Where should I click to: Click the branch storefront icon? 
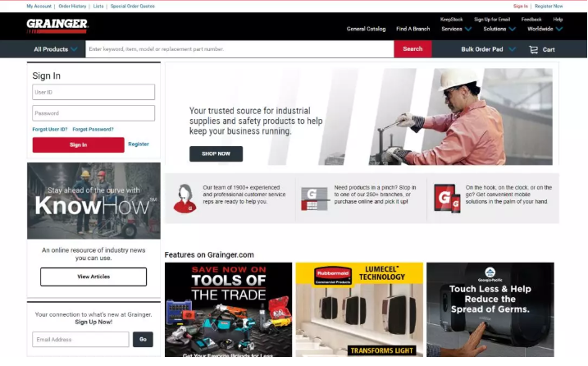point(314,199)
